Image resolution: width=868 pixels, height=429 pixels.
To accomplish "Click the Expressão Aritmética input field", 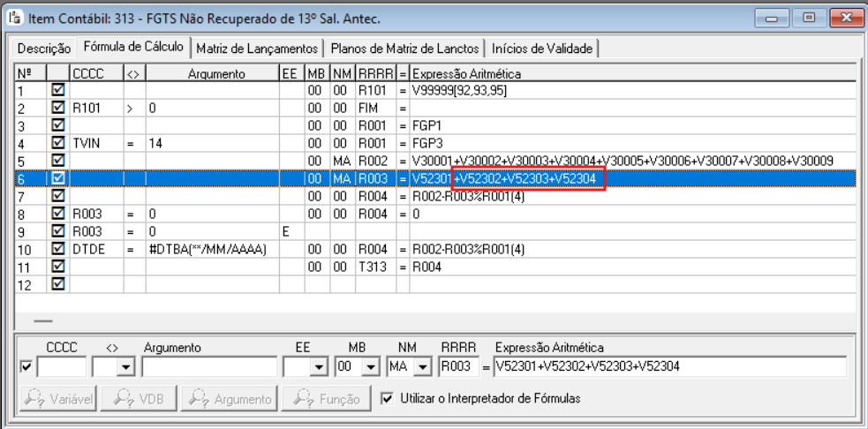I will point(670,367).
